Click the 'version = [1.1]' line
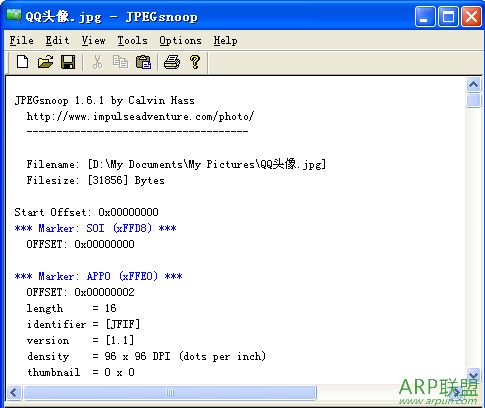485x408 pixels. coord(80,340)
